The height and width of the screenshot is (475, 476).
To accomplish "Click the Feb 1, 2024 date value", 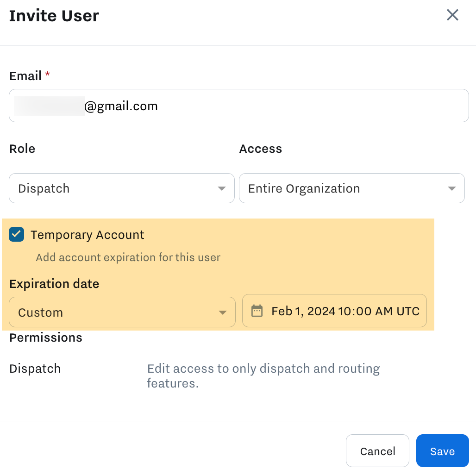I will [345, 311].
